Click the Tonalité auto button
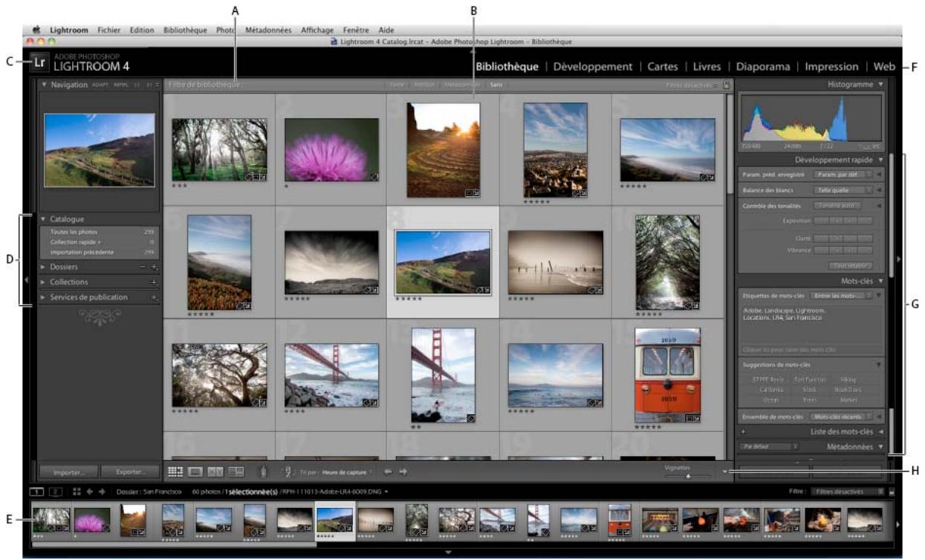 click(837, 205)
